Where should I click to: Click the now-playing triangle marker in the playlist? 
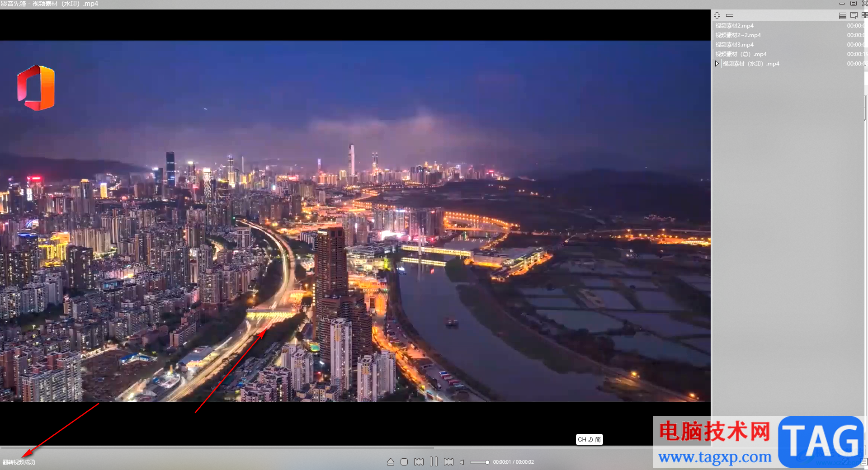[x=717, y=64]
